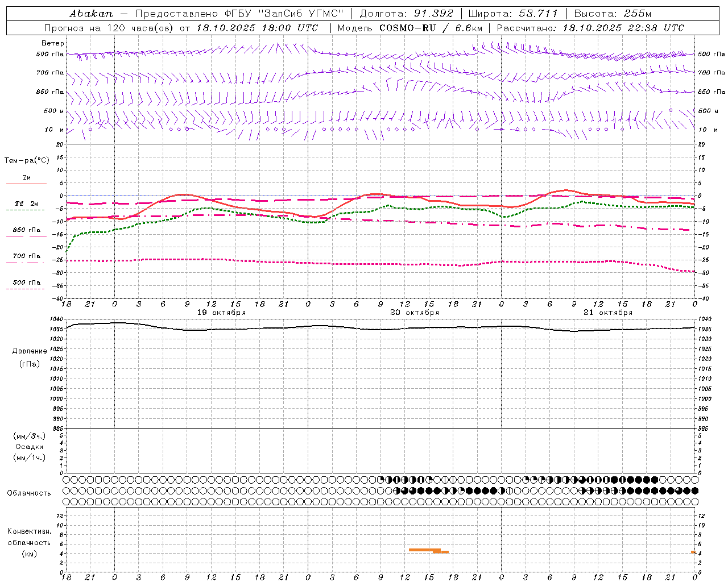This screenshot has height=582, width=728.
Task: Click the "21 октября" date label
Action: point(608,313)
